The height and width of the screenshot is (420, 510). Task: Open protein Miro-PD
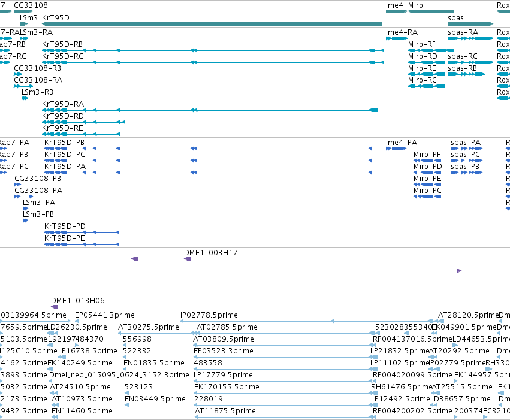[x=428, y=167]
